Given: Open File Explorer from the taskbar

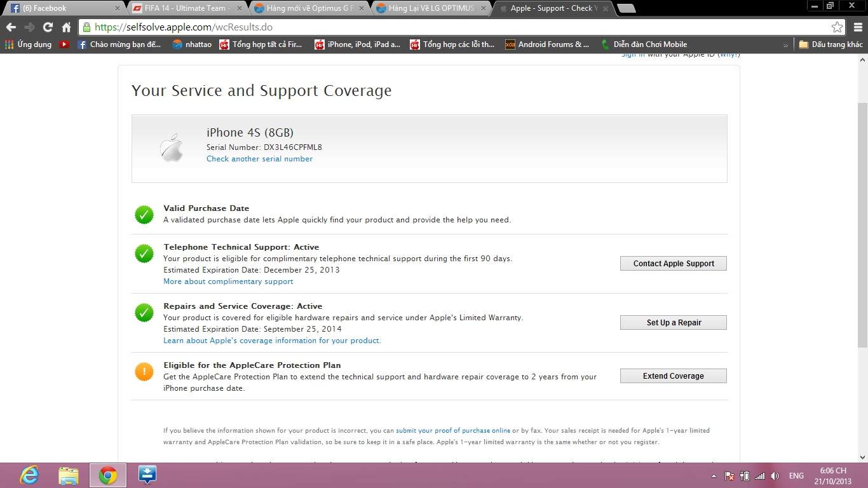Looking at the screenshot, I should coord(69,475).
